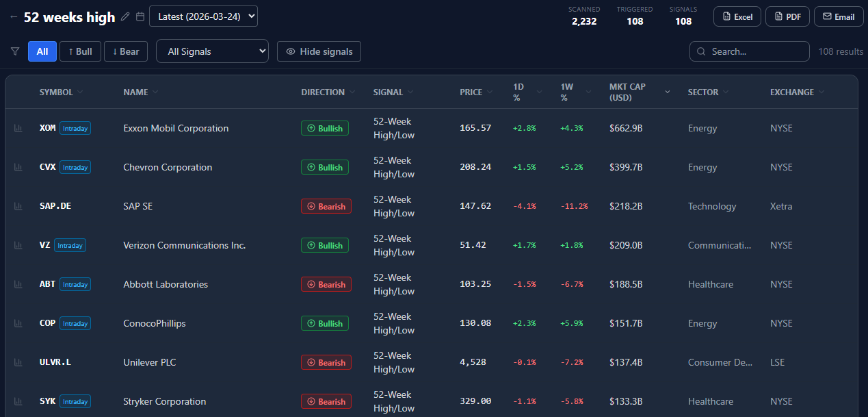868x417 pixels.
Task: Click the Intraday badge on the XOM row
Action: [75, 128]
